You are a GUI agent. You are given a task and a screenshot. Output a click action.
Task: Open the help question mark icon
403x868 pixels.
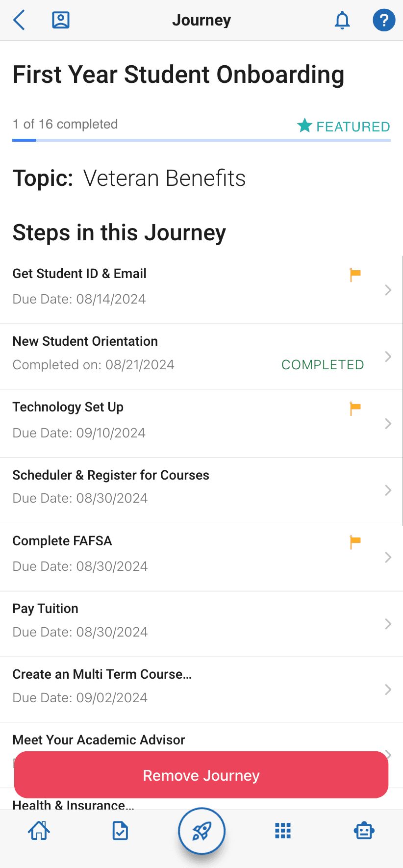tap(384, 20)
